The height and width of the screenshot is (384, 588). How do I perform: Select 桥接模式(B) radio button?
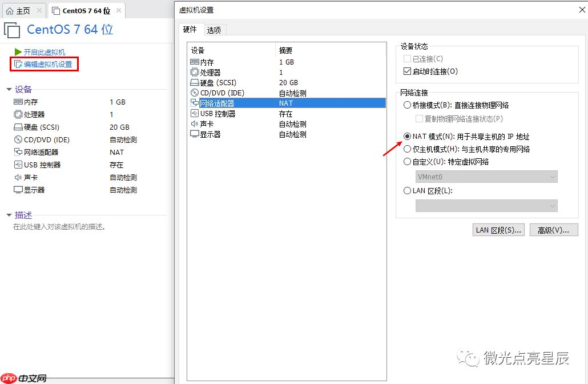(407, 105)
